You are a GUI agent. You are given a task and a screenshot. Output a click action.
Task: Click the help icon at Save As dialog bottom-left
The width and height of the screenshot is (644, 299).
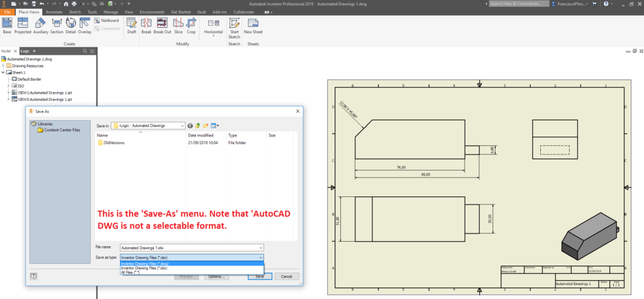point(34,276)
